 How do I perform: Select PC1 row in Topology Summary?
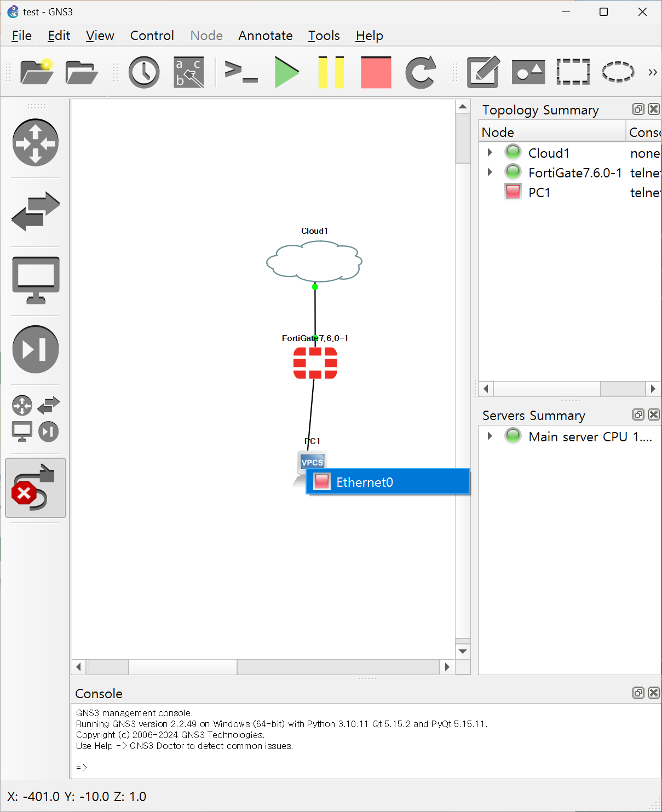point(570,192)
